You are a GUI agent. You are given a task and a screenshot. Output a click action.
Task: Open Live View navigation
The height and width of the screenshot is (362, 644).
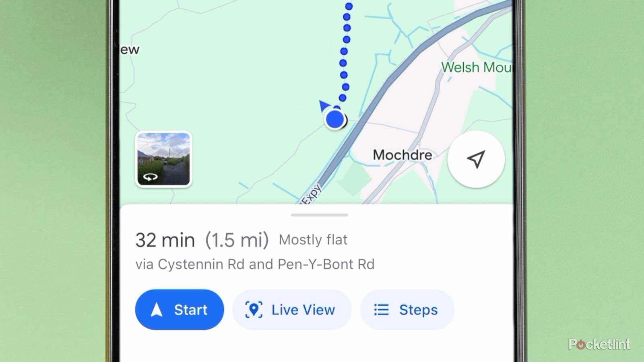point(292,310)
